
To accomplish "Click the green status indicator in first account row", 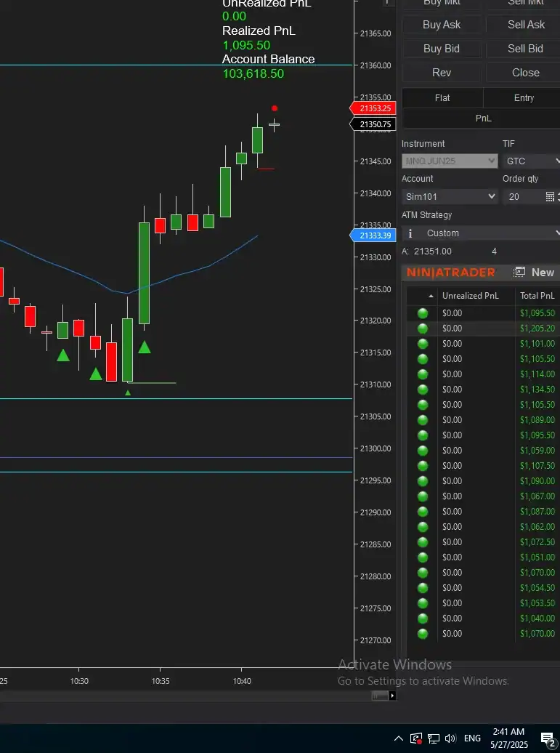I will pyautogui.click(x=423, y=313).
